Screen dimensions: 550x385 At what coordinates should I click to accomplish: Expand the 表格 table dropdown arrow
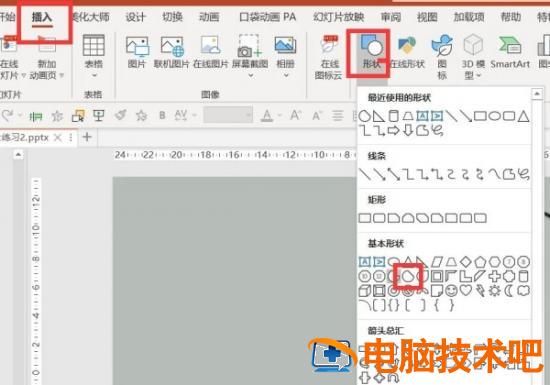pyautogui.click(x=94, y=75)
